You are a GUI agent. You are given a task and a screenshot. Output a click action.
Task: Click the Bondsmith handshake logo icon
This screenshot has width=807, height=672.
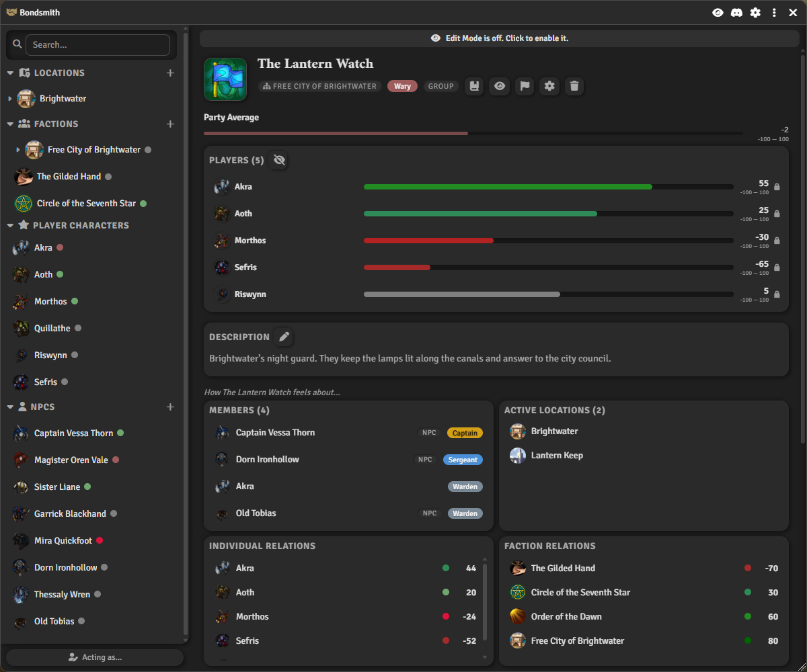(11, 13)
